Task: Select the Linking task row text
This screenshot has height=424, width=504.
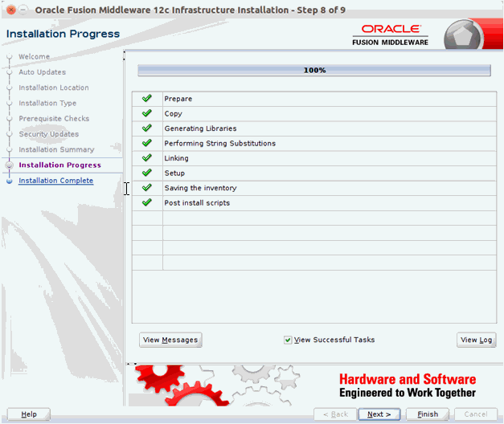Action: (177, 158)
